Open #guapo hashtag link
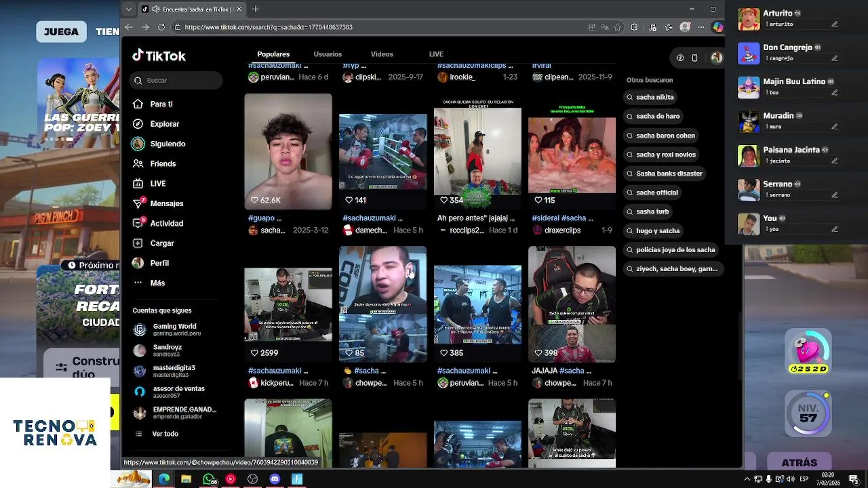The image size is (868, 488). click(x=261, y=218)
